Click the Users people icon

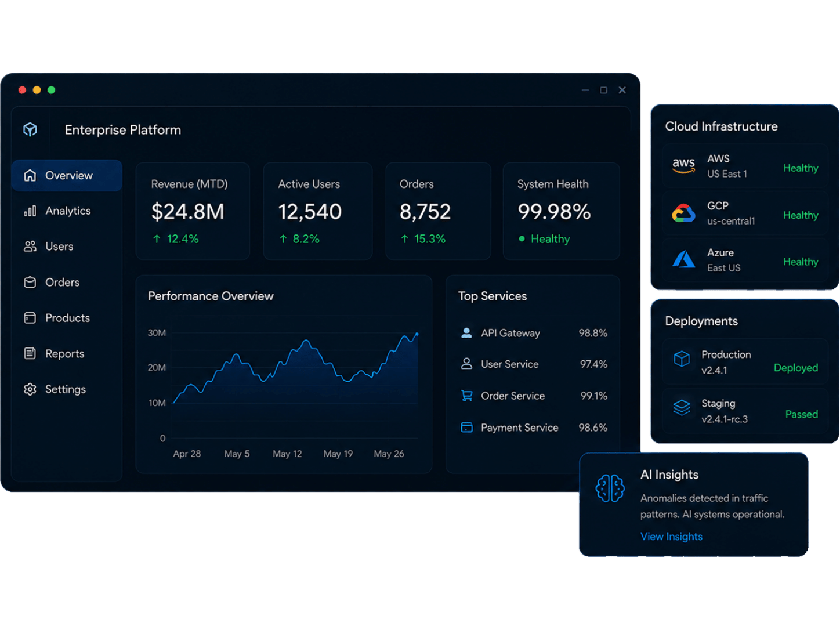click(x=30, y=247)
